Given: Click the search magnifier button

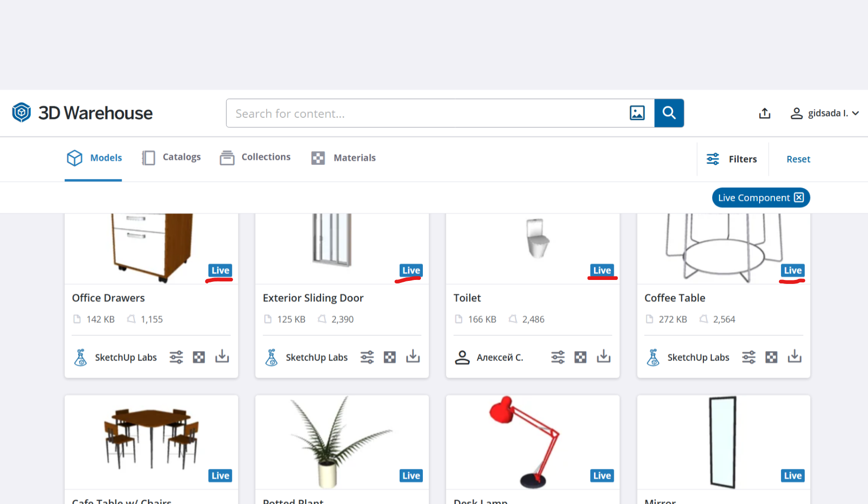Looking at the screenshot, I should click(669, 113).
